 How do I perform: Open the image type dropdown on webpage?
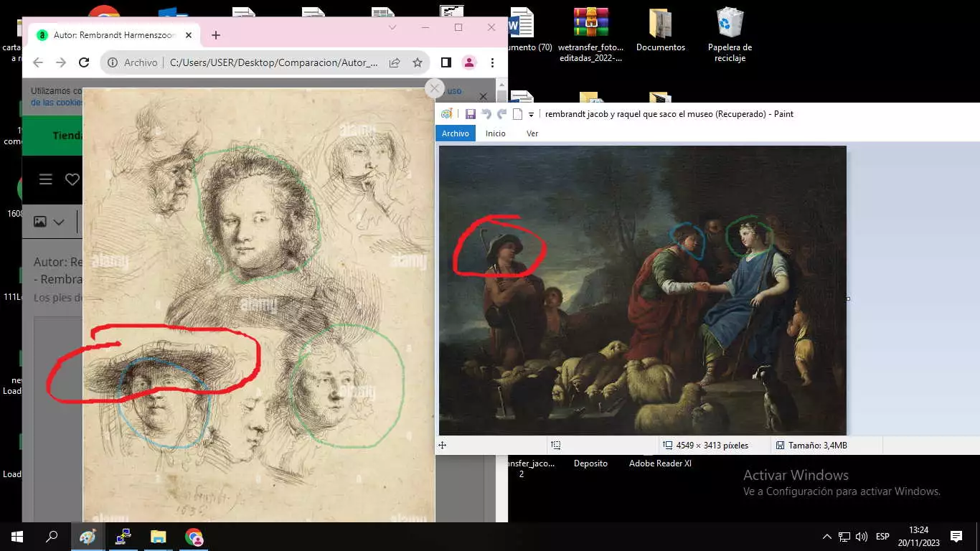pos(49,222)
